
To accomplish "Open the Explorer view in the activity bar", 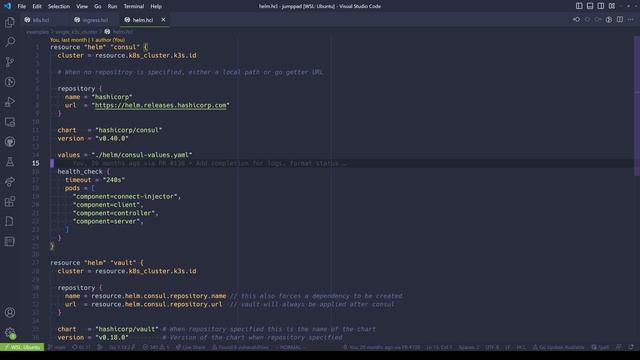I will 10,22.
